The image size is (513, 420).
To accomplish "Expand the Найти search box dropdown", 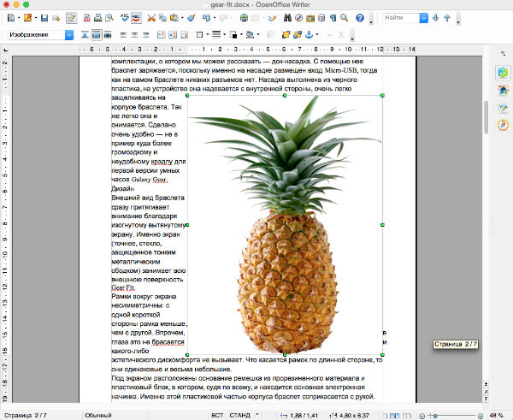I will point(424,17).
